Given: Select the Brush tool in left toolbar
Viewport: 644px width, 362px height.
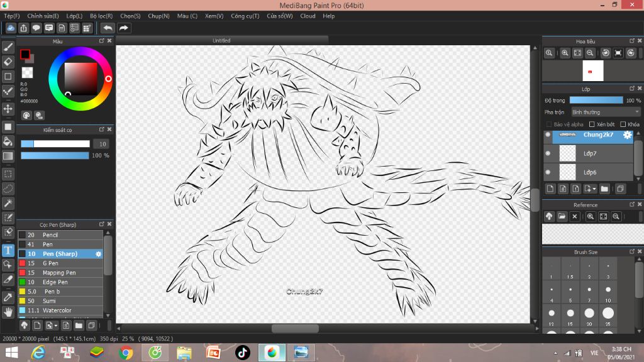Looking at the screenshot, I should 8,47.
